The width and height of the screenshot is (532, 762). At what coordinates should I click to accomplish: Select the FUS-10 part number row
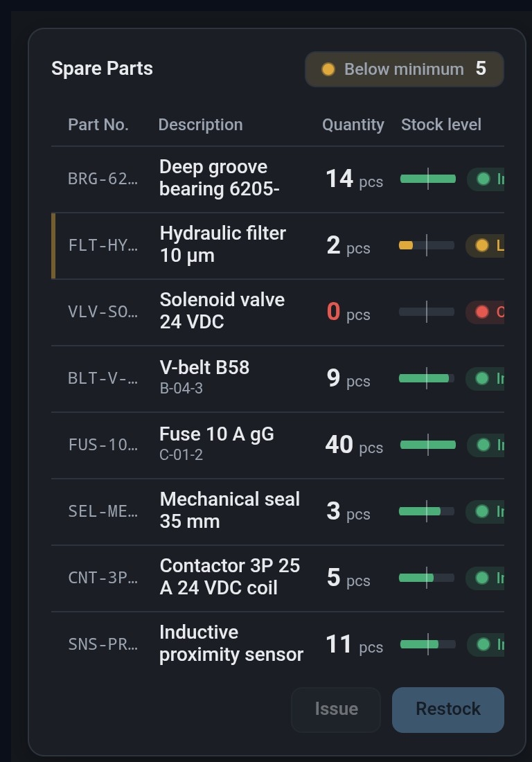pyautogui.click(x=278, y=445)
